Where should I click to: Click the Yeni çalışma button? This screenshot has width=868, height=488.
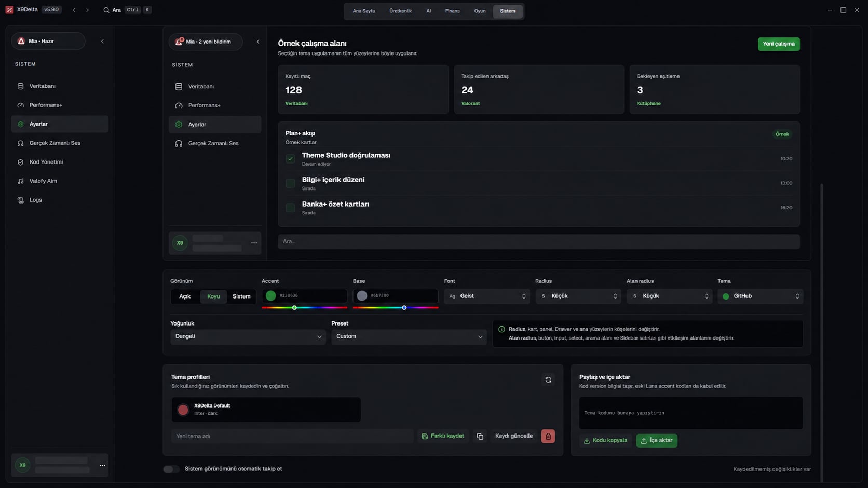779,44
